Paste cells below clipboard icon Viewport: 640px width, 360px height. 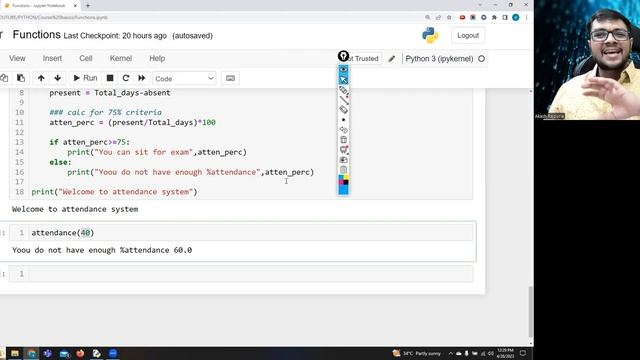(21, 78)
